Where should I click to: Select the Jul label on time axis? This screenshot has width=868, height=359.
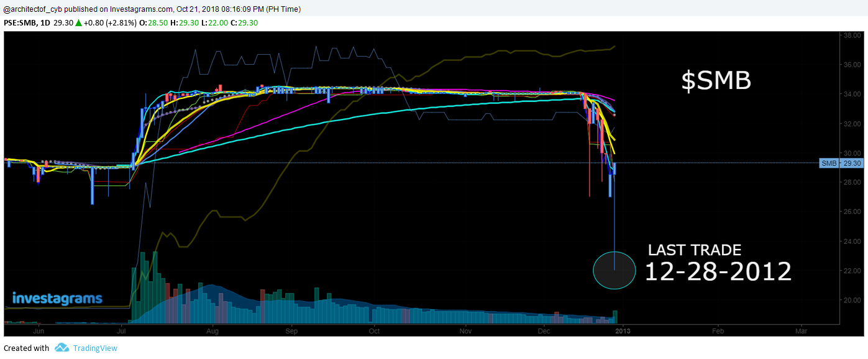122,331
